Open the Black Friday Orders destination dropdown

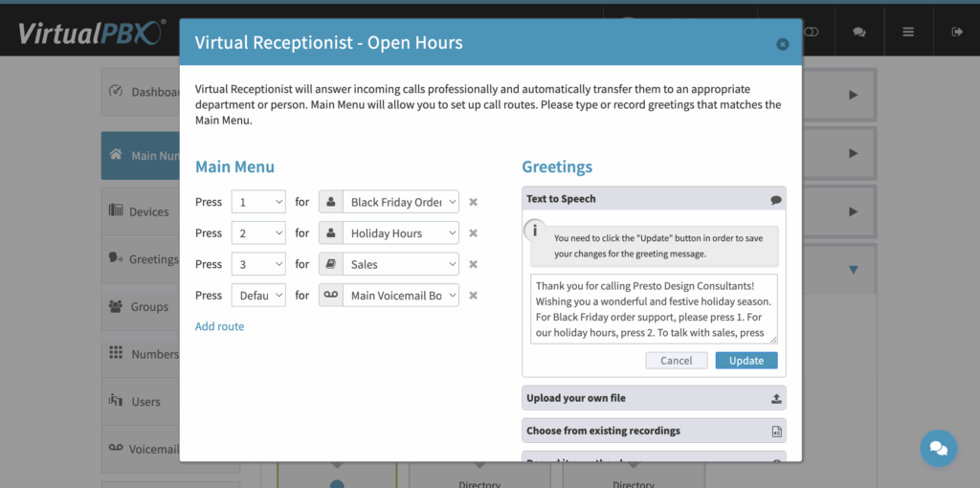[401, 202]
